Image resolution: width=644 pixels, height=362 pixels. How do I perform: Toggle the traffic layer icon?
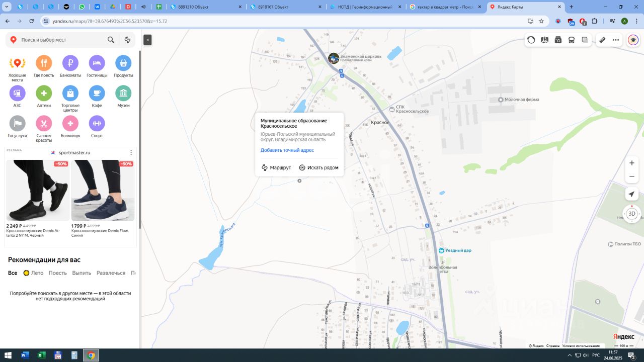coord(531,40)
